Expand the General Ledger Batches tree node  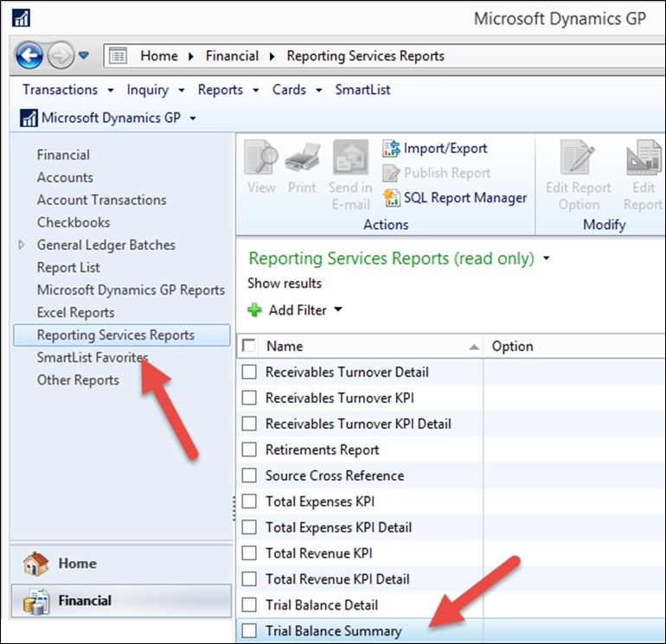[x=22, y=245]
